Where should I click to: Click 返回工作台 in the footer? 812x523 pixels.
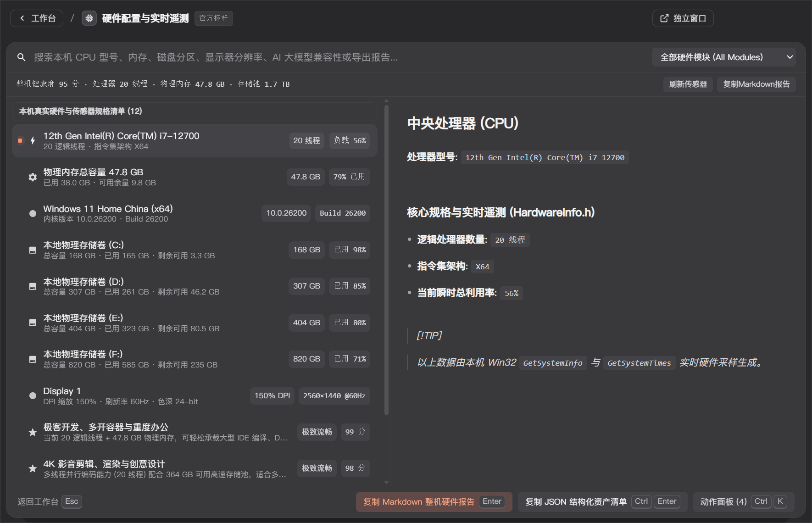pyautogui.click(x=50, y=502)
